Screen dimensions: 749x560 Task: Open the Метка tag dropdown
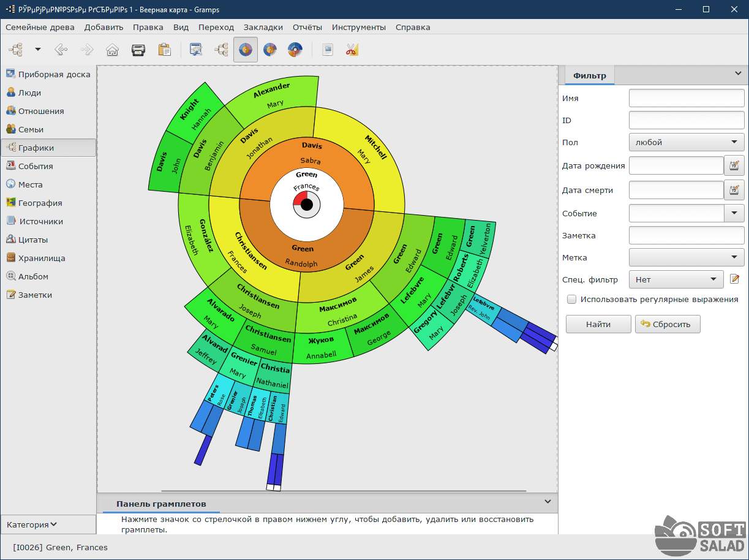coord(687,257)
